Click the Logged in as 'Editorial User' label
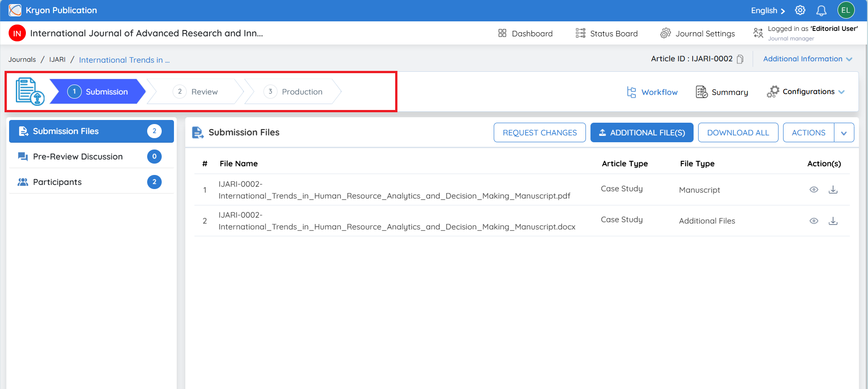 [x=813, y=29]
